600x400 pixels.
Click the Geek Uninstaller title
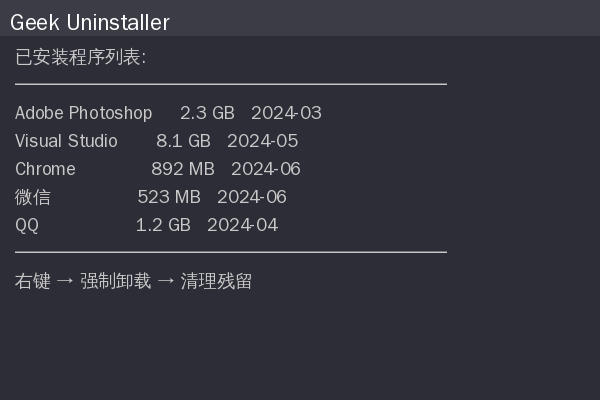coord(90,22)
